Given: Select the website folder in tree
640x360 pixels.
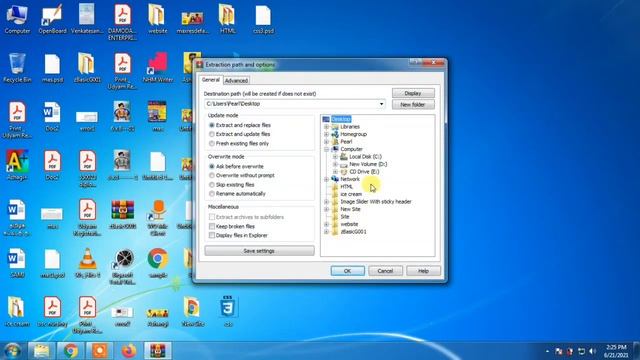Looking at the screenshot, I should [x=349, y=224].
